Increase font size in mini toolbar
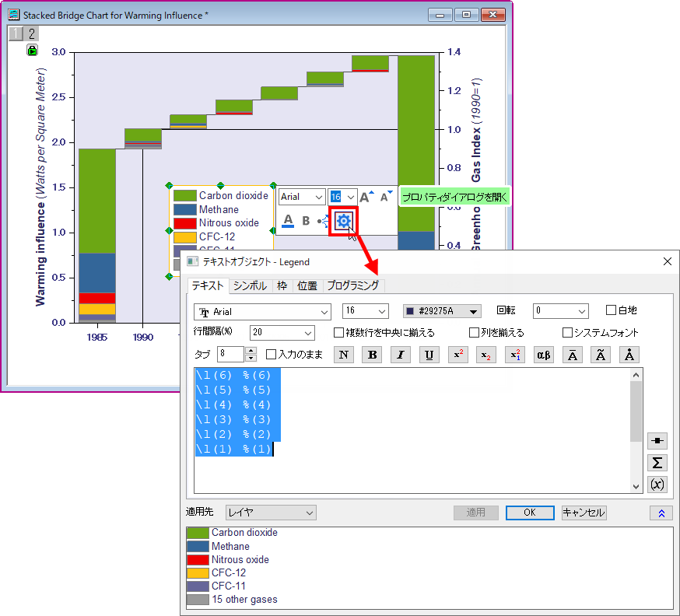 pos(366,198)
